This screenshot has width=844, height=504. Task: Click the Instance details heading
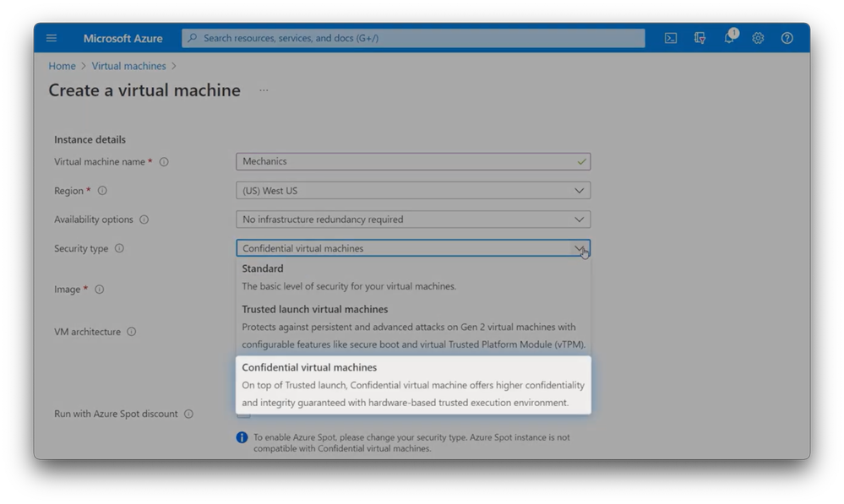pos(90,140)
